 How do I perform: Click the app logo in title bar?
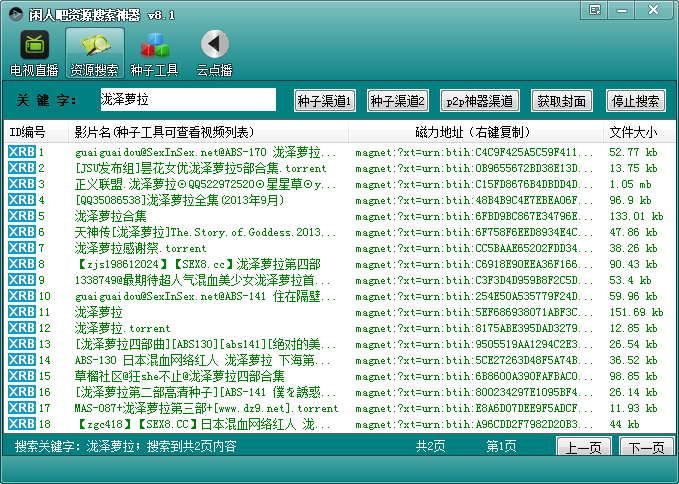pyautogui.click(x=16, y=14)
